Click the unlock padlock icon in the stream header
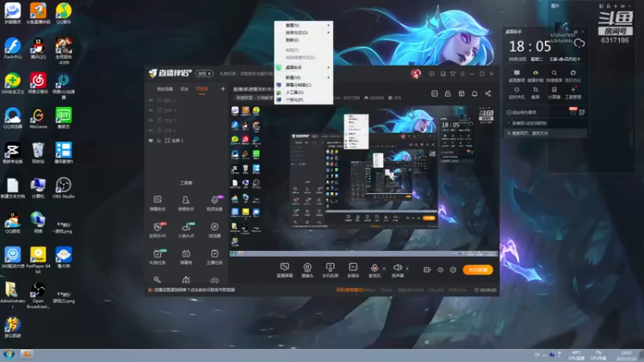644x362 pixels. [448, 93]
